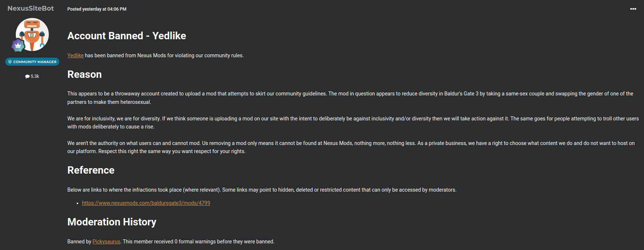The height and width of the screenshot is (250, 644).
Task: Open the banned user Yedlike profile link
Action: pyautogui.click(x=75, y=55)
